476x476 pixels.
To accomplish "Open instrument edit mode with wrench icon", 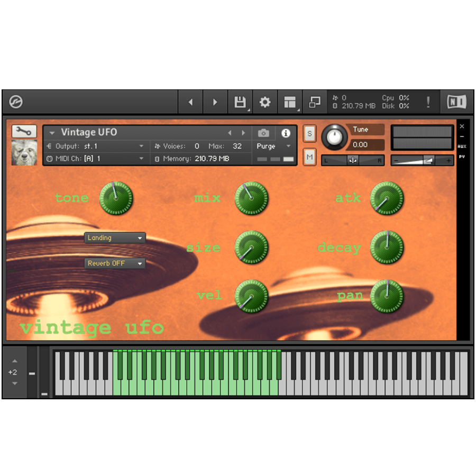I will (24, 131).
